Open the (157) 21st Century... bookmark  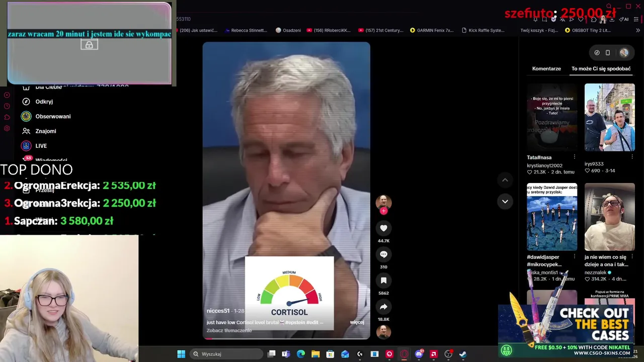(381, 30)
